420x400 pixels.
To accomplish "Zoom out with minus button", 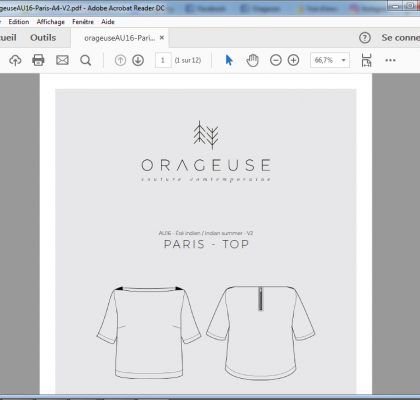I will pyautogui.click(x=276, y=60).
